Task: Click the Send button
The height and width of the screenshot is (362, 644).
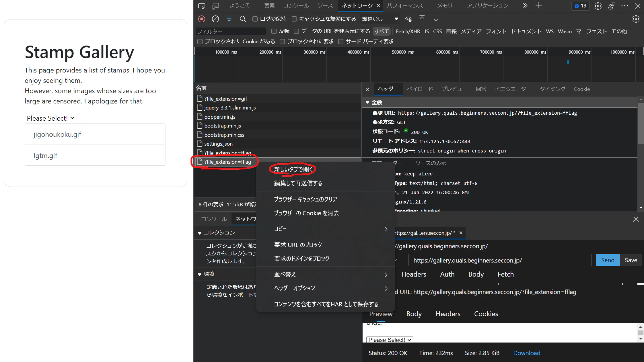Action: click(608, 260)
